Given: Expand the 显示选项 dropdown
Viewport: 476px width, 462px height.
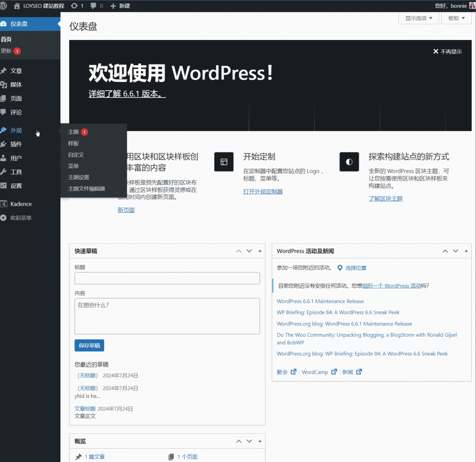Looking at the screenshot, I should coord(418,18).
